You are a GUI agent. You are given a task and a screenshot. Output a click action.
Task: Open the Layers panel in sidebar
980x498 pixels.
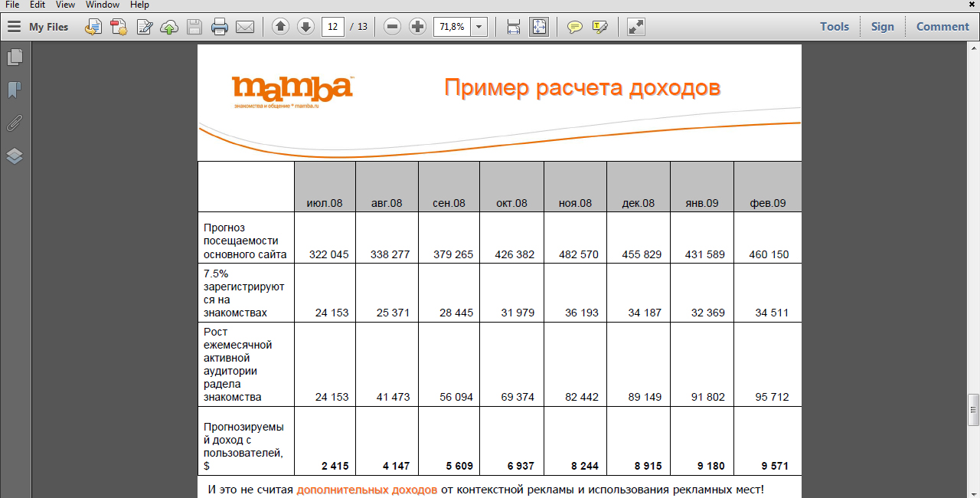tap(15, 156)
